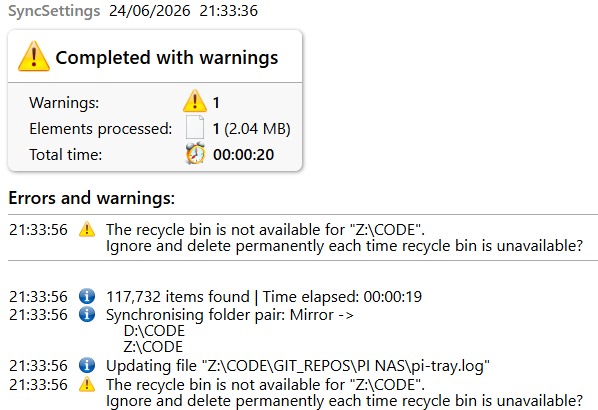Click the warning triangle next to Warnings count
Screen dimensions: 598x410
[x=195, y=101]
